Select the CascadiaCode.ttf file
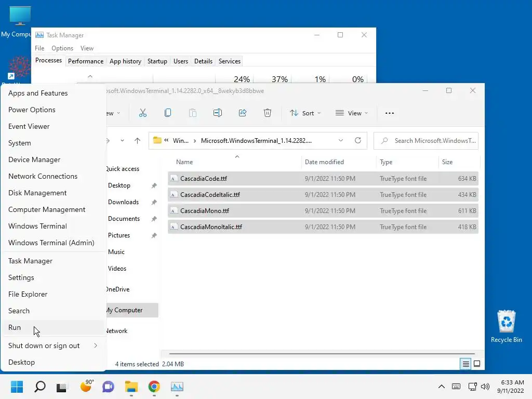Viewport: 532px width, 399px height. click(323, 179)
